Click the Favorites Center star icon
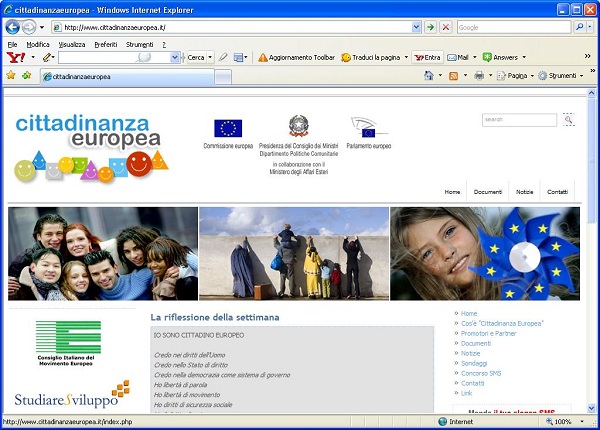This screenshot has width=600, height=430. click(11, 75)
